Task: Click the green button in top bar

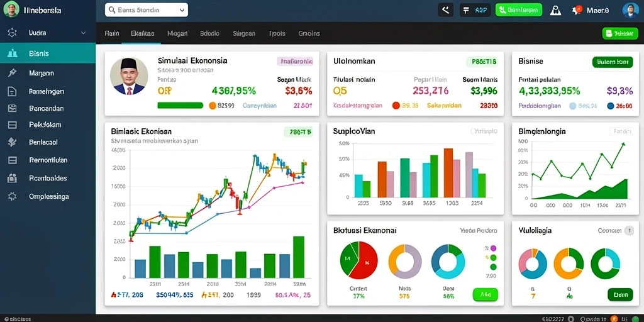Action: click(x=519, y=10)
